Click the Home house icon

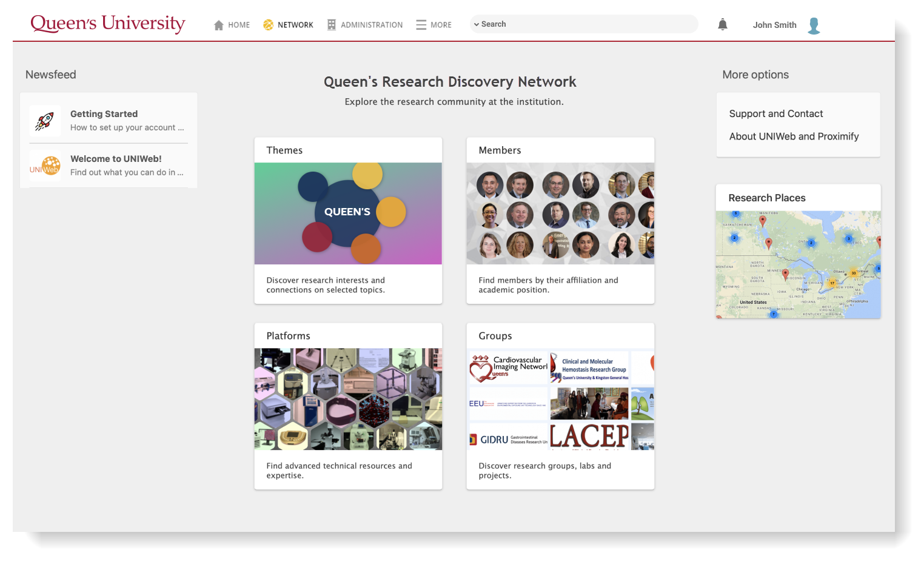219,25
